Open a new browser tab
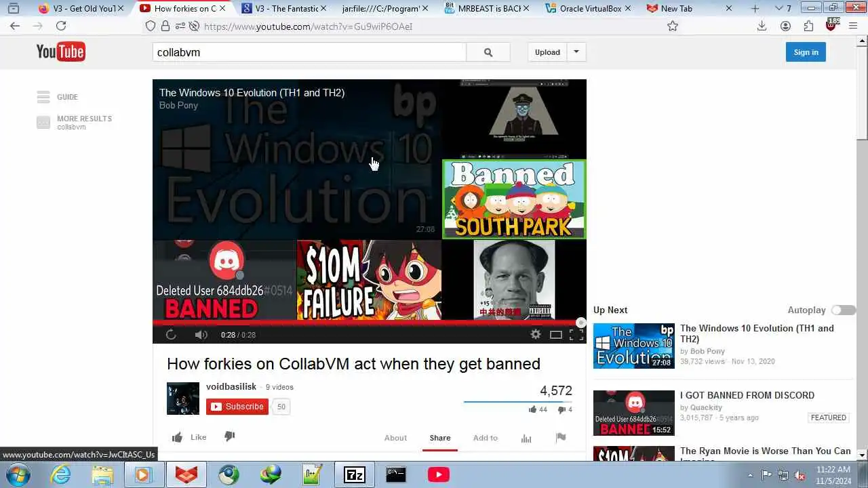This screenshot has width=868, height=488. (x=755, y=8)
